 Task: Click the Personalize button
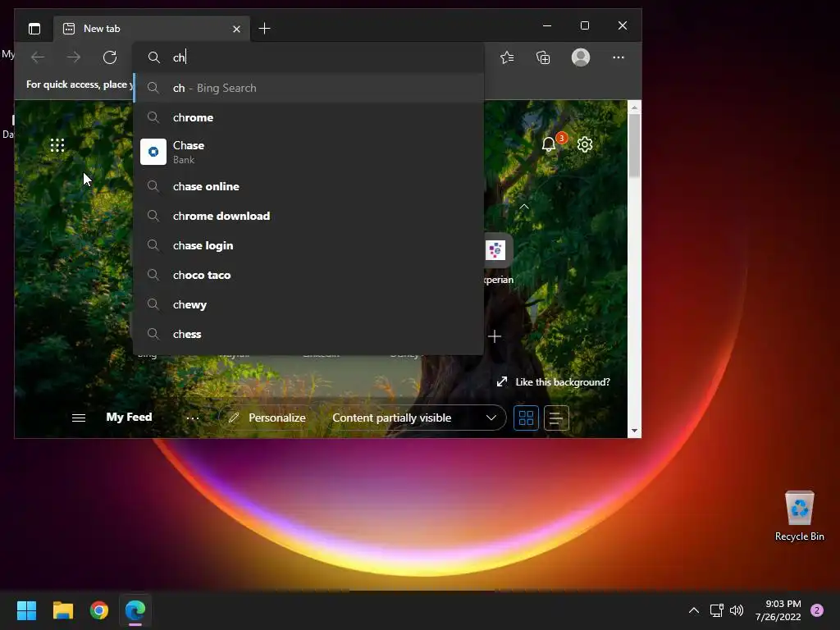pos(267,418)
